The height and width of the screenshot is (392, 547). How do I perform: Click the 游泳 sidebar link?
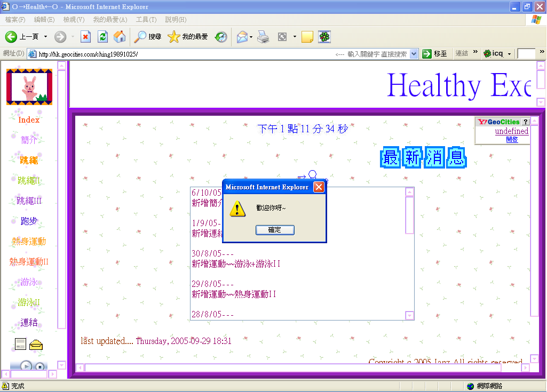click(29, 282)
